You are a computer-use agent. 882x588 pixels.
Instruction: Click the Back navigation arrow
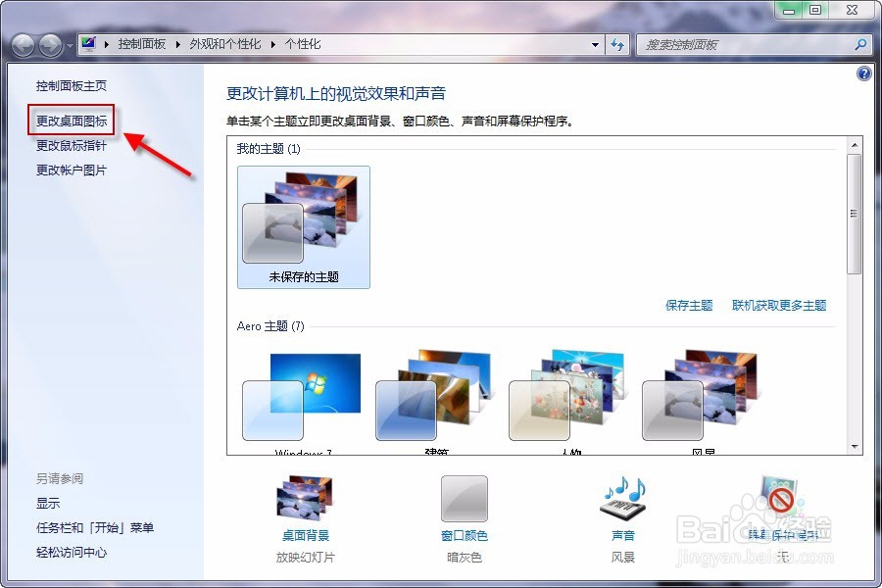(x=24, y=45)
